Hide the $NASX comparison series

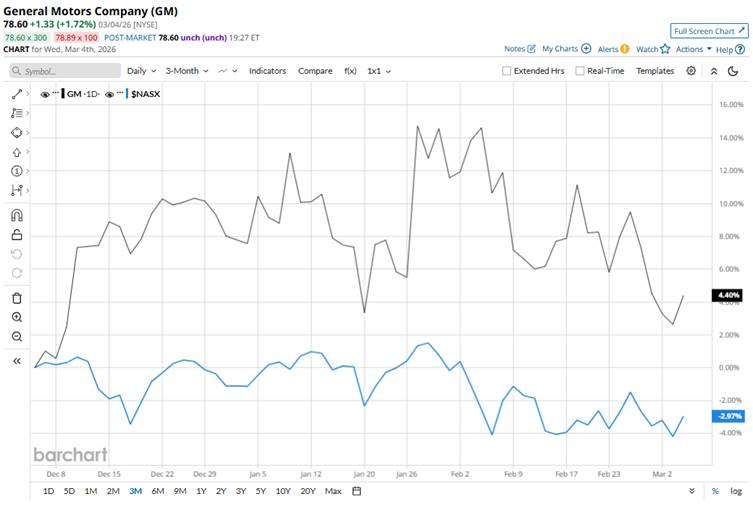[x=108, y=93]
